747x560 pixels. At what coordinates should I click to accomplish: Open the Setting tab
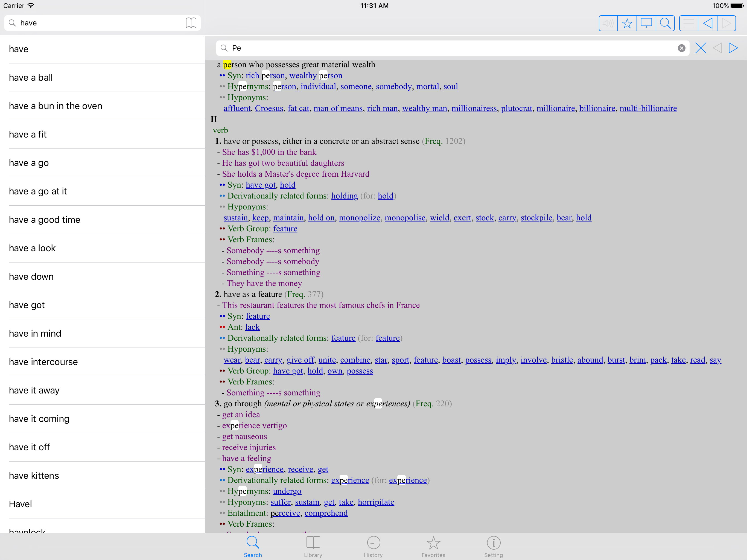click(x=493, y=547)
